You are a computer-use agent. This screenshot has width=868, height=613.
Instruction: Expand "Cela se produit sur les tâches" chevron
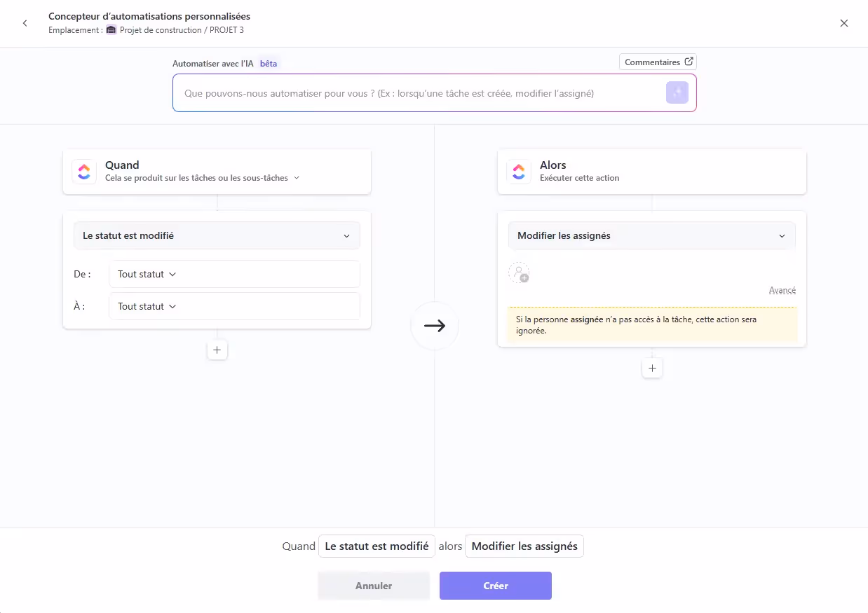pyautogui.click(x=297, y=178)
